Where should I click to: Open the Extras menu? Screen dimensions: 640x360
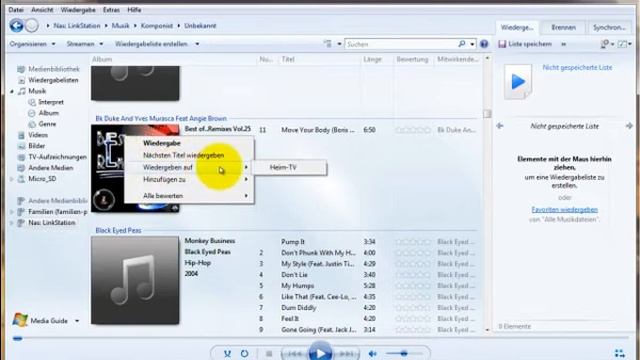click(x=111, y=10)
